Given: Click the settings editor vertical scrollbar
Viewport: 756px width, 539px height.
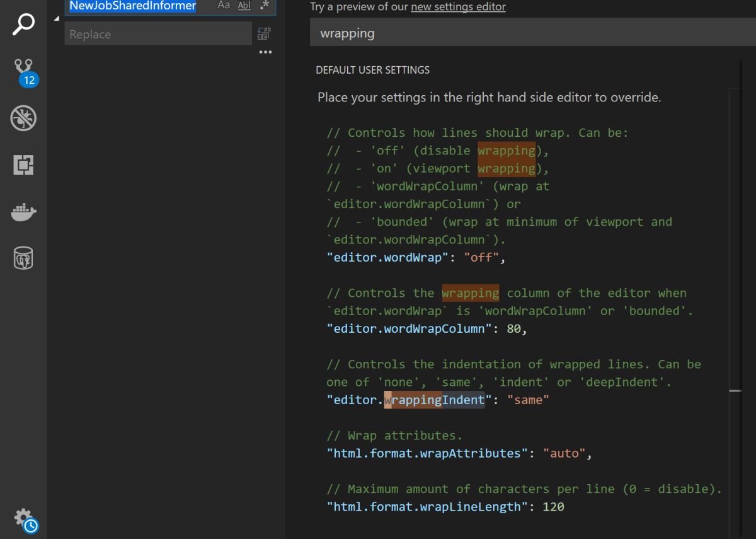Looking at the screenshot, I should click(735, 309).
